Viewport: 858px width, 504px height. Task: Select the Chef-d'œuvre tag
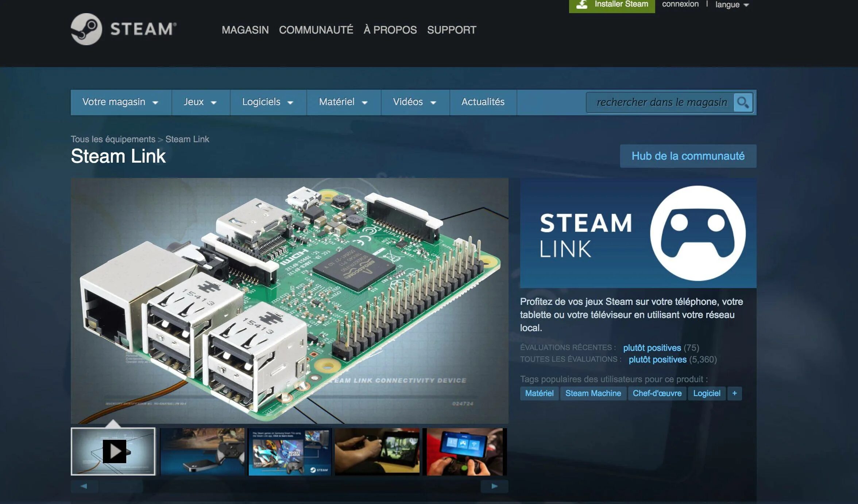(657, 393)
